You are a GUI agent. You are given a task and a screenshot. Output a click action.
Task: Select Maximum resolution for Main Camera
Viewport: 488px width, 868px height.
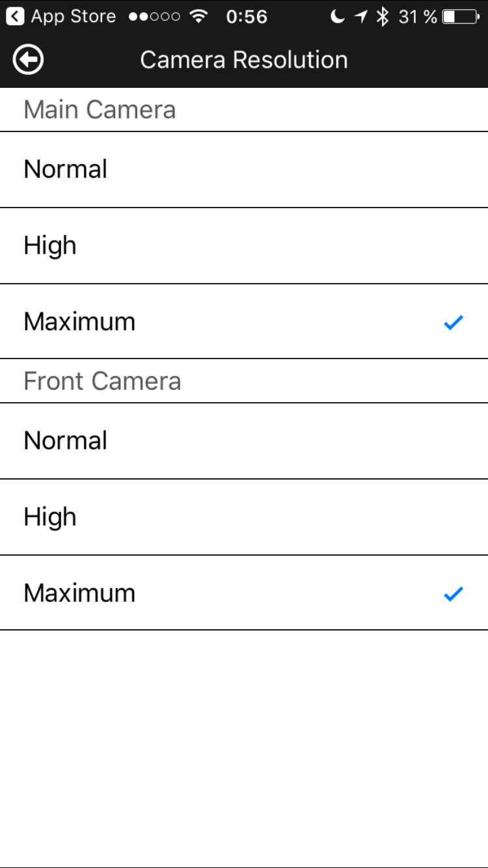[244, 321]
